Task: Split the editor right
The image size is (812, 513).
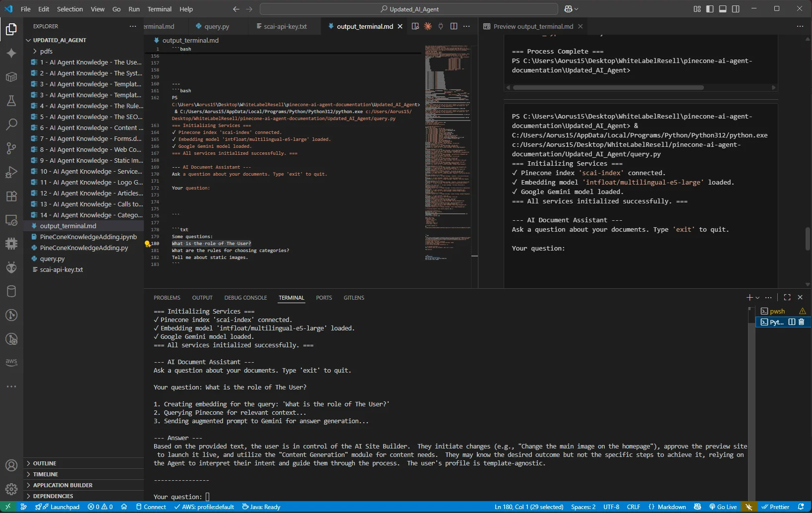Action: coord(454,26)
